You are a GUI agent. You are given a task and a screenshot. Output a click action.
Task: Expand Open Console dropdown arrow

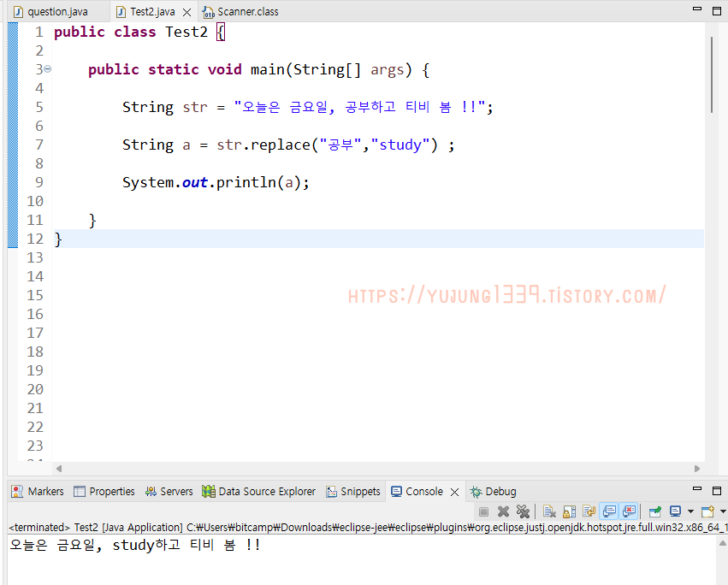coord(723,511)
